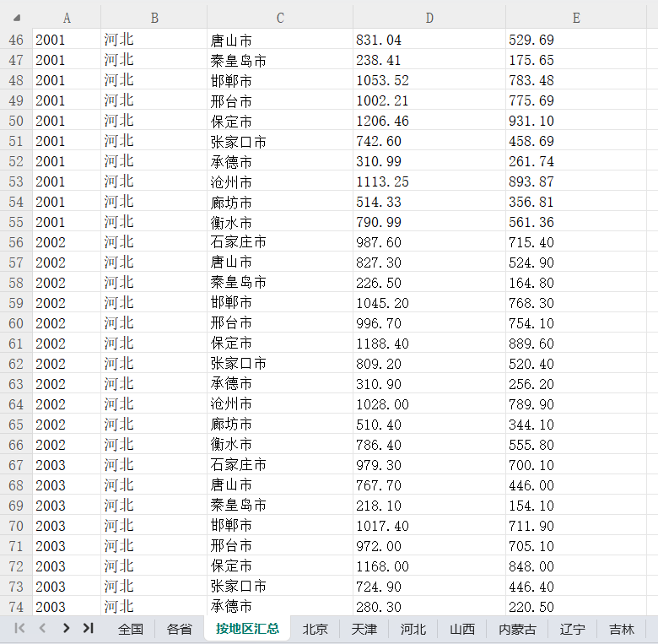This screenshot has height=644, width=658.
Task: Click 河北 cell in row 58
Action: pyautogui.click(x=154, y=283)
